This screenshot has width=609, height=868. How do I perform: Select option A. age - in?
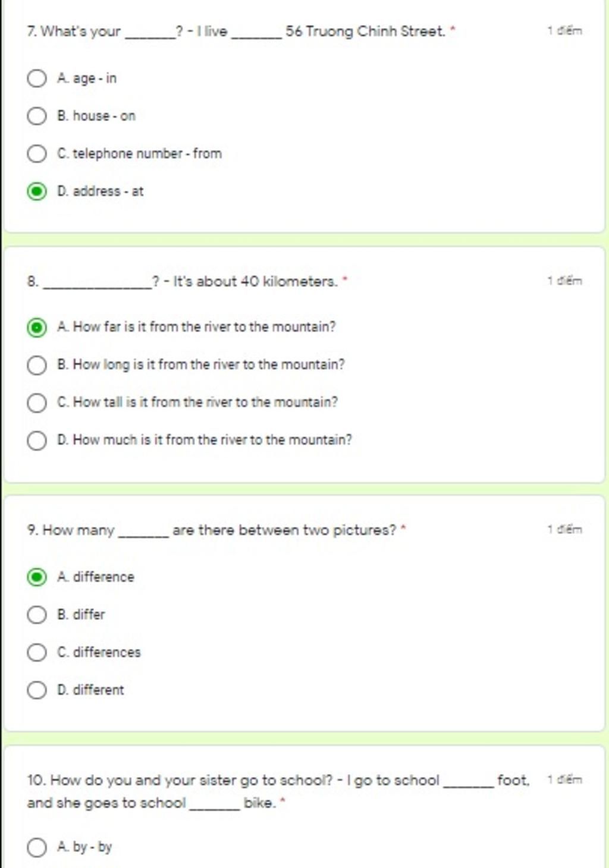pyautogui.click(x=37, y=78)
